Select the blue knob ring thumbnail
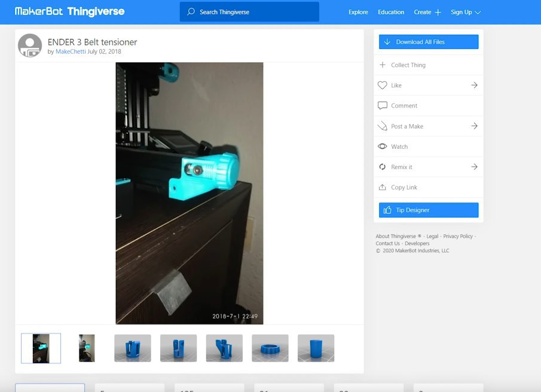Image resolution: width=541 pixels, height=392 pixels. click(x=270, y=348)
